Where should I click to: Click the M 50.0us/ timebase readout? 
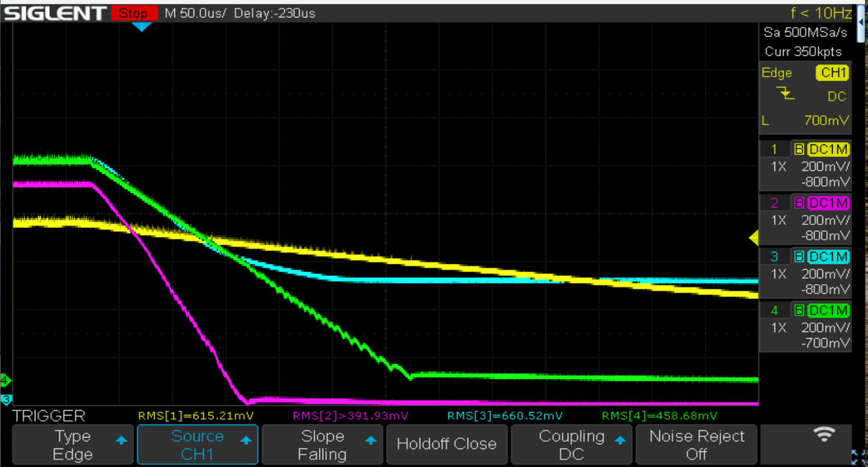click(195, 13)
